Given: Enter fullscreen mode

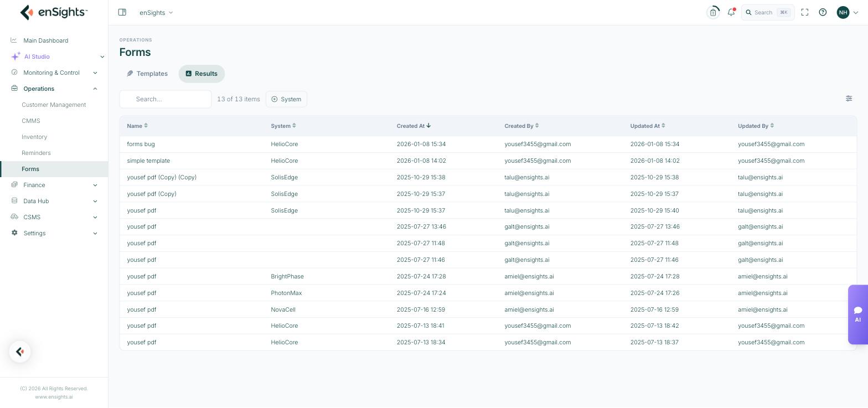Looking at the screenshot, I should [x=805, y=12].
